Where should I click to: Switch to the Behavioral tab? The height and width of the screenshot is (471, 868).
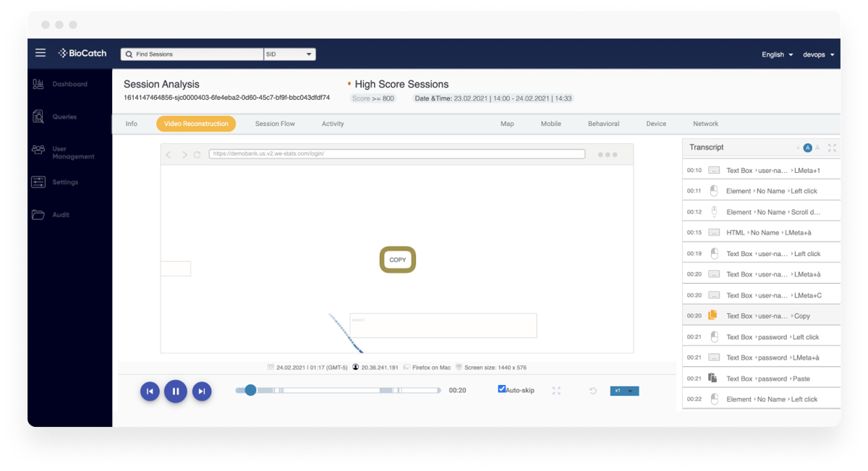pos(603,124)
